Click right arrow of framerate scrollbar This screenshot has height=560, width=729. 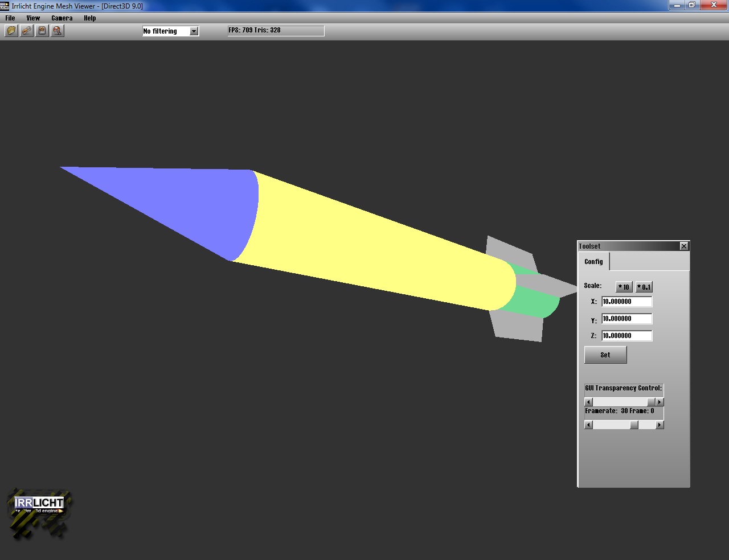(660, 425)
